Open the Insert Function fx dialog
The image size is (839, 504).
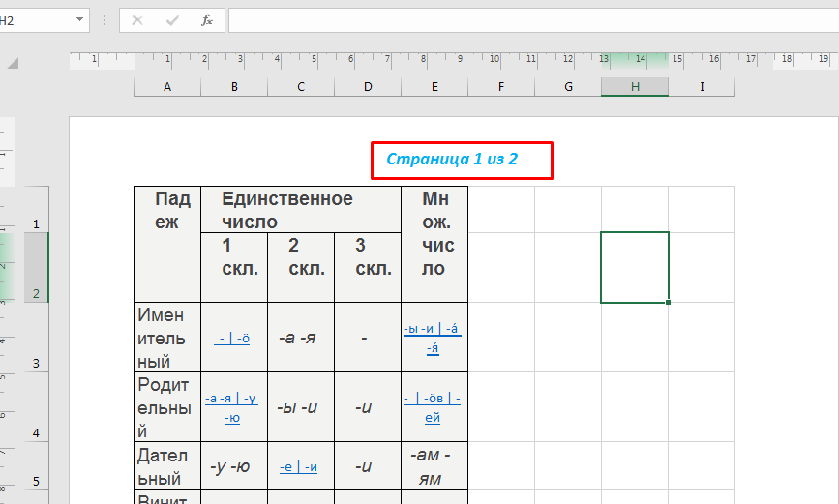coord(206,20)
